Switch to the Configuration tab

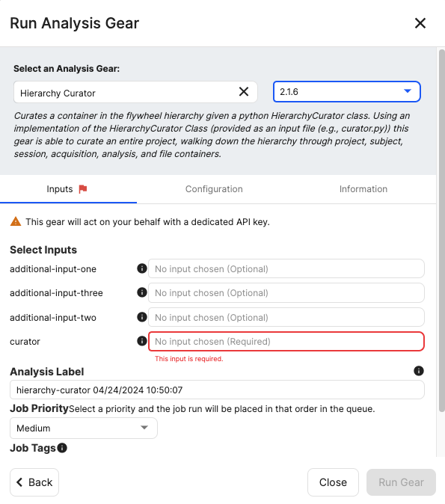(x=214, y=189)
